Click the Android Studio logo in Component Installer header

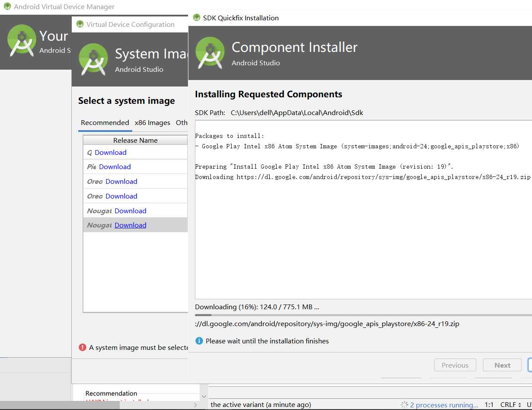[210, 53]
